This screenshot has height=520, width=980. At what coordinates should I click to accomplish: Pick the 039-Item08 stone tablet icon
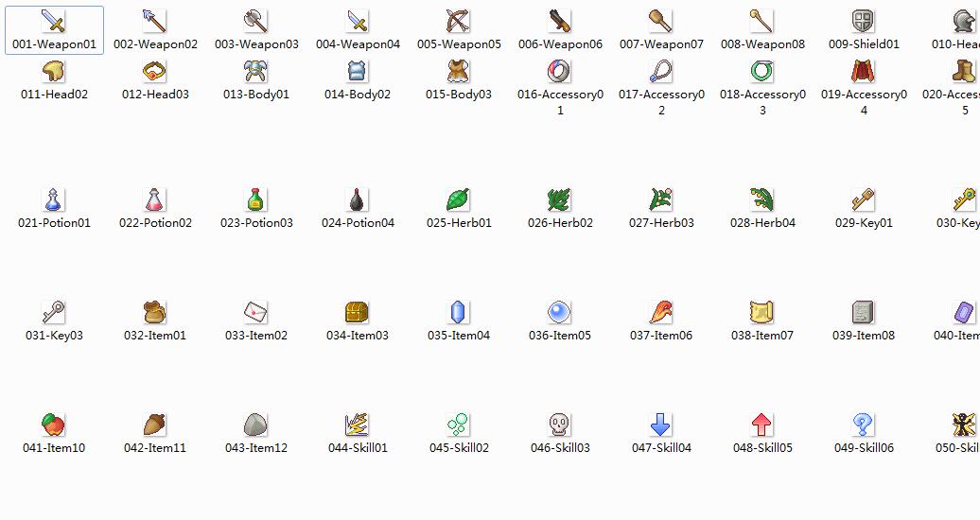click(x=864, y=313)
